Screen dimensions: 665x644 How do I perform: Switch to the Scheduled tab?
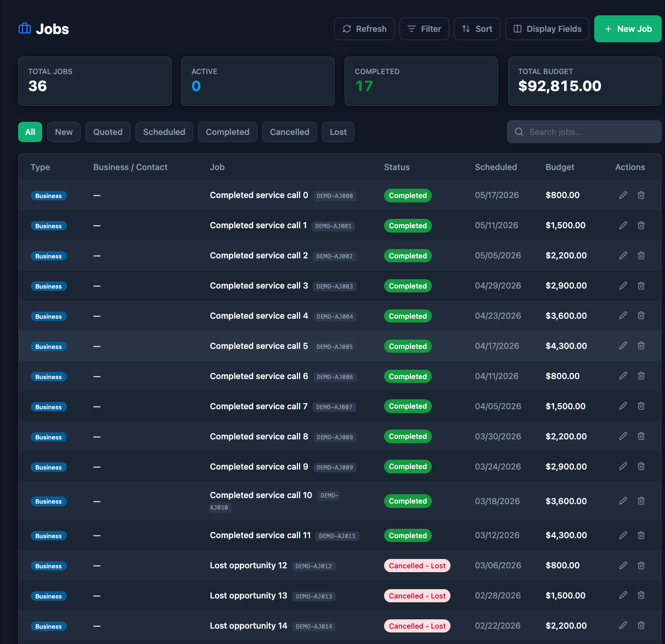pyautogui.click(x=164, y=132)
